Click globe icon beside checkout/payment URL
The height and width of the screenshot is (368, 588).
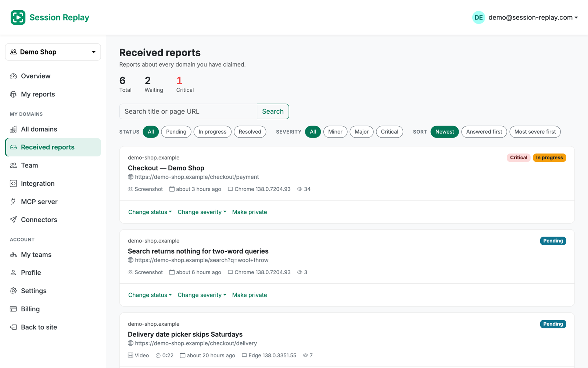[x=130, y=177]
